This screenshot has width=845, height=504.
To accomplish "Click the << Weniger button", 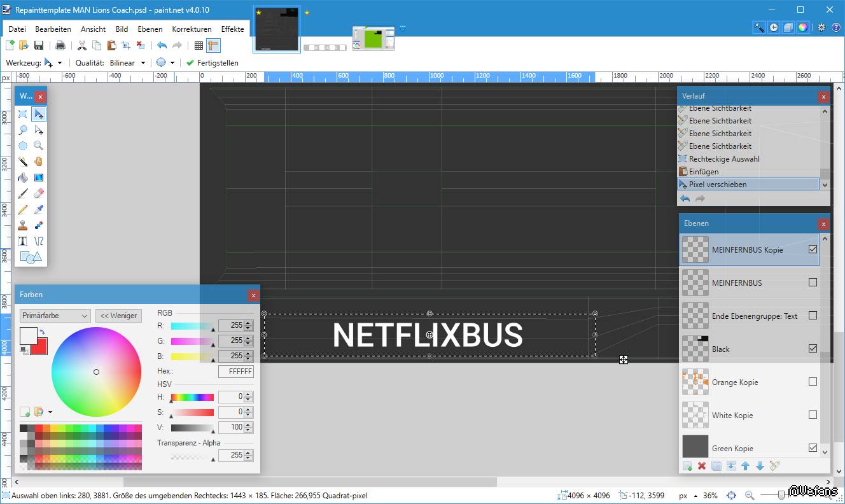I will 118,316.
